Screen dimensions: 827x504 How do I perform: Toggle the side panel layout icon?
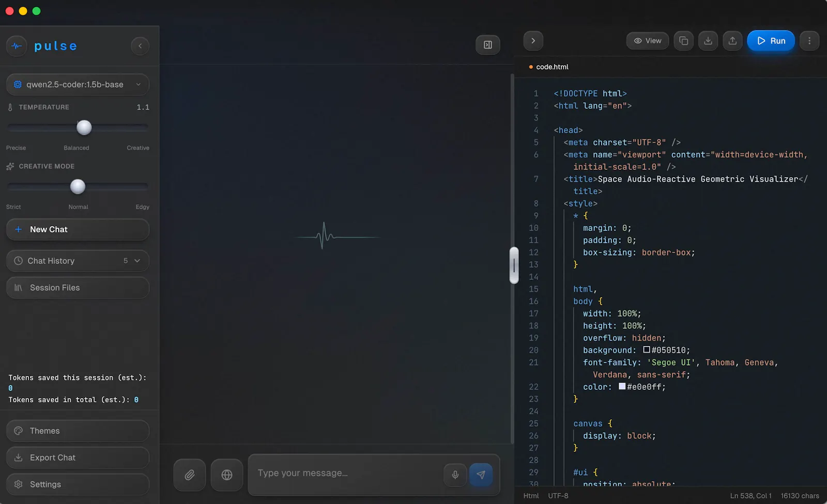click(x=487, y=45)
